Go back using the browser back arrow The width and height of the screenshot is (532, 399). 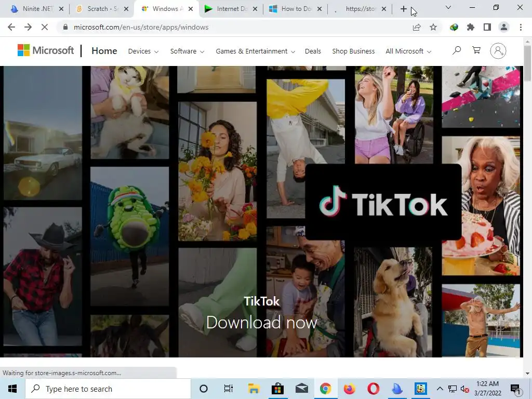(11, 27)
